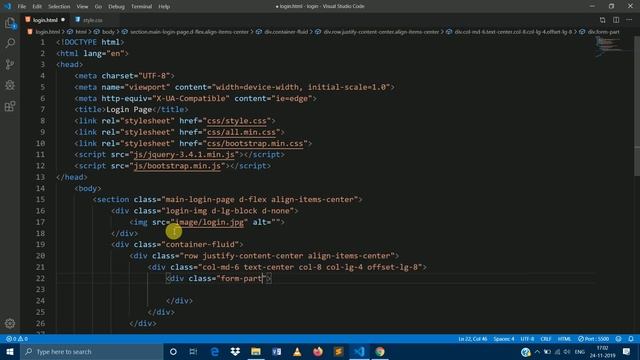Launch Microsoft Edge from taskbar
This screenshot has width=640, height=360.
[x=214, y=351]
